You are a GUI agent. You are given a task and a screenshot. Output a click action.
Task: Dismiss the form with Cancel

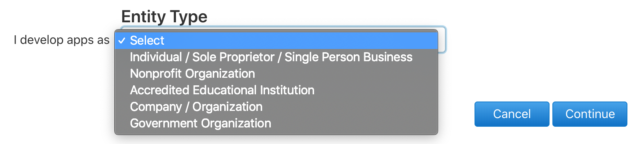512,114
